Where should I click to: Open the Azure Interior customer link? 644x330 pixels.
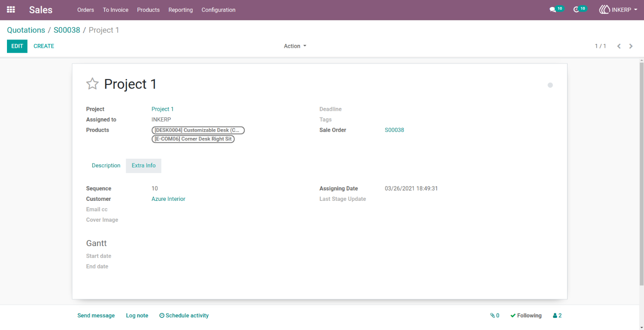coord(169,199)
